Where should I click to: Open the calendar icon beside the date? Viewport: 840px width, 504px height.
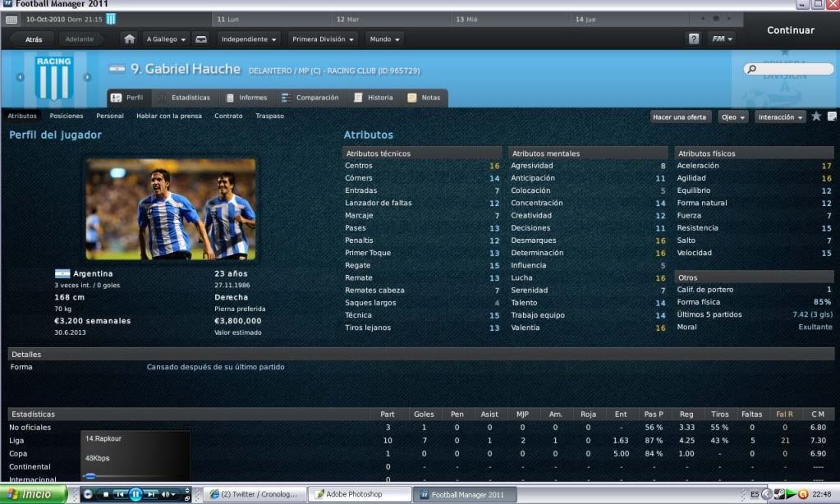11,20
